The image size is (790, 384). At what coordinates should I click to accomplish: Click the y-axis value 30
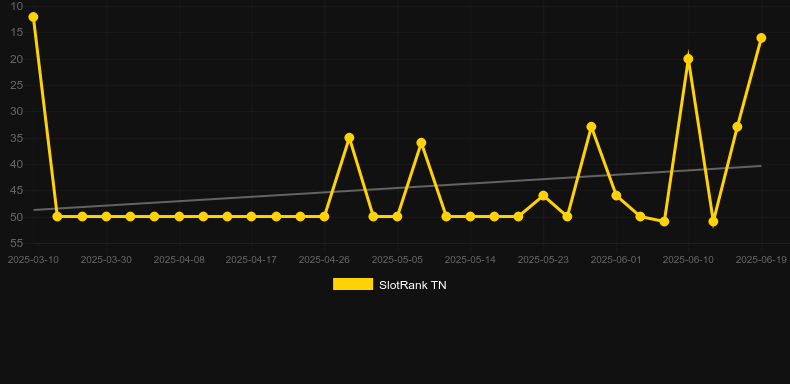[x=17, y=111]
